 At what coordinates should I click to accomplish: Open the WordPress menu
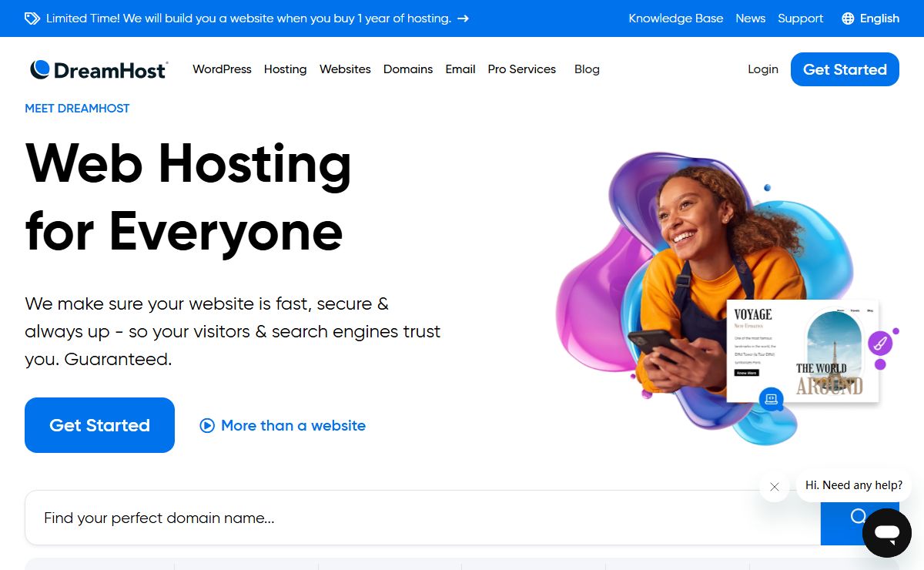click(222, 69)
